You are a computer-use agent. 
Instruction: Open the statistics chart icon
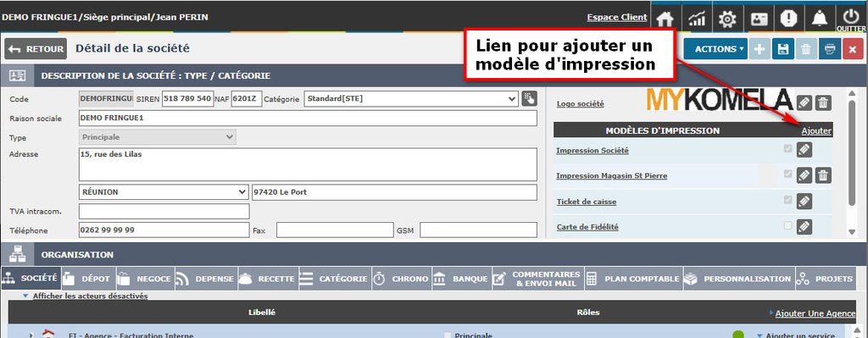[697, 19]
